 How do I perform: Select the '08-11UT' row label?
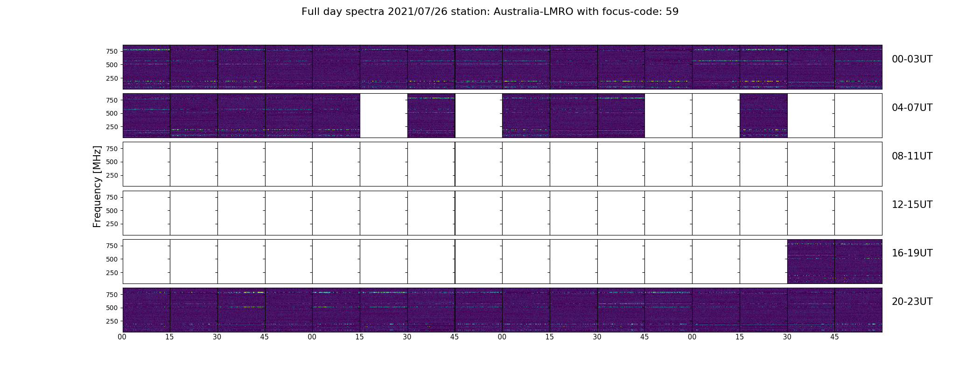pyautogui.click(x=912, y=156)
